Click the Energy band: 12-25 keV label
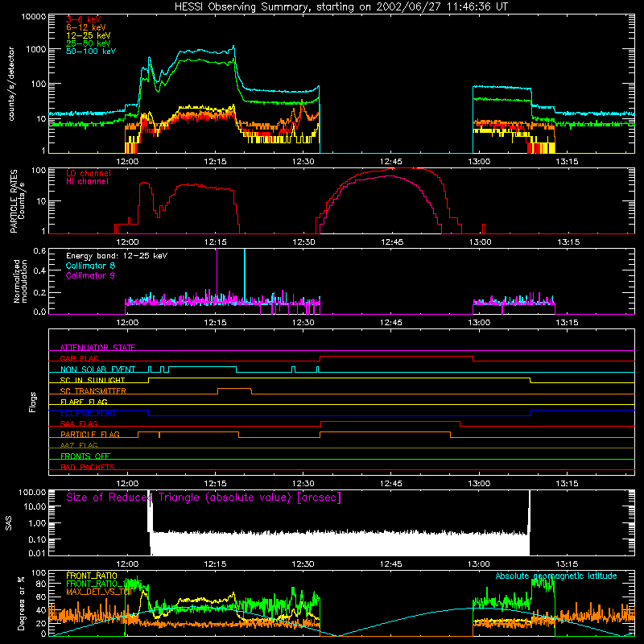 (x=117, y=256)
